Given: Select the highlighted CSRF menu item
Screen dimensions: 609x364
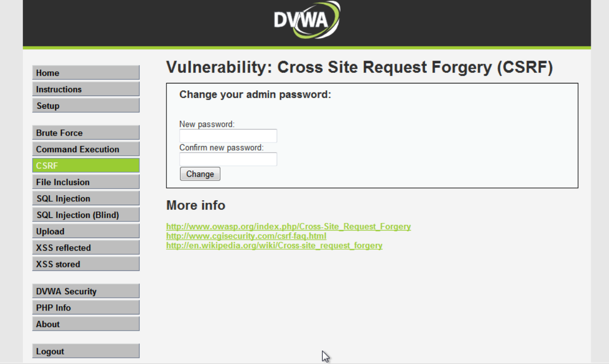Looking at the screenshot, I should (85, 166).
